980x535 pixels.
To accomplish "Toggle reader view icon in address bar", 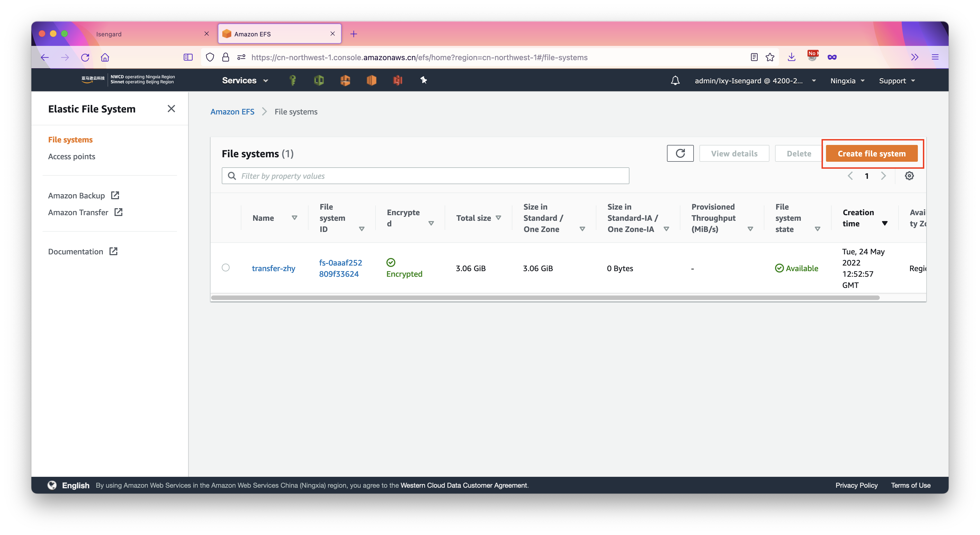I will pos(754,57).
